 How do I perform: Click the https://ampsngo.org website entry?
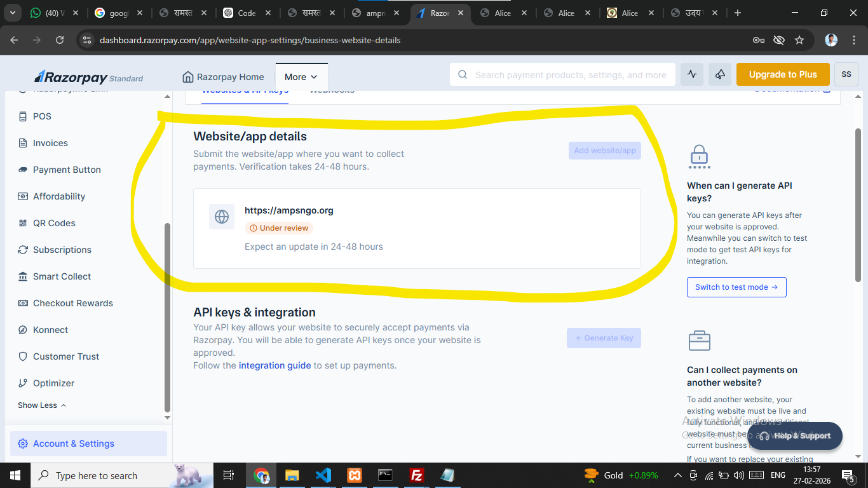coord(417,228)
